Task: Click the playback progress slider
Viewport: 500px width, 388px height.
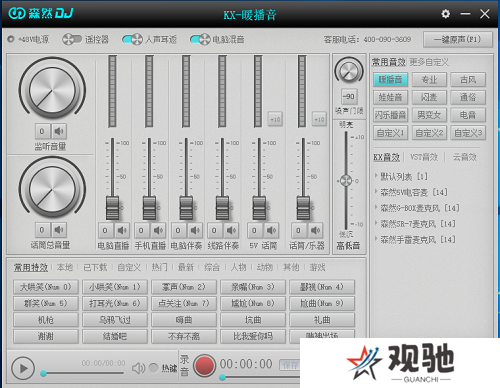Action: 82,373
